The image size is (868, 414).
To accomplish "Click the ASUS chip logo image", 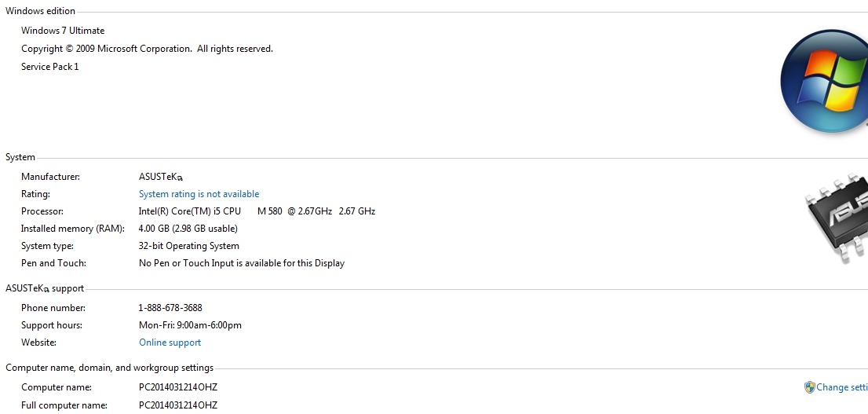I will pos(837,218).
